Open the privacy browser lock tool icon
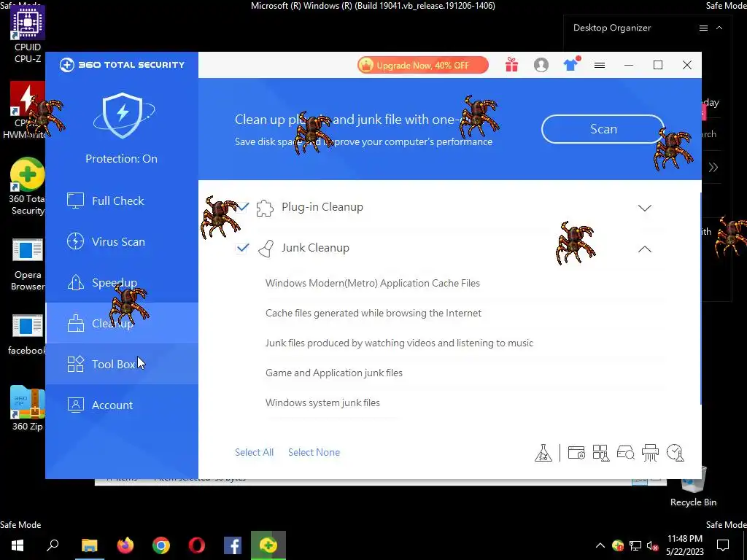 576,452
